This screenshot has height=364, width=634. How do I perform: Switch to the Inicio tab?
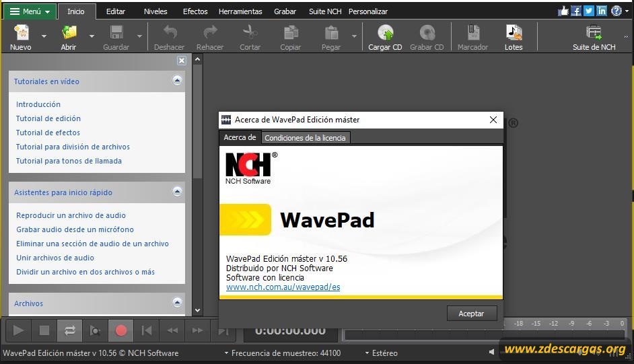point(76,11)
